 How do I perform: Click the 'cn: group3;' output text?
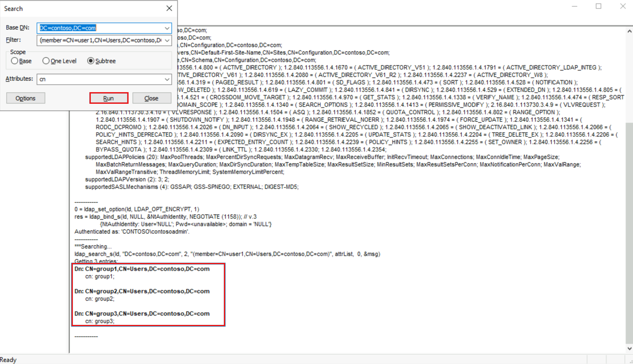[100, 321]
